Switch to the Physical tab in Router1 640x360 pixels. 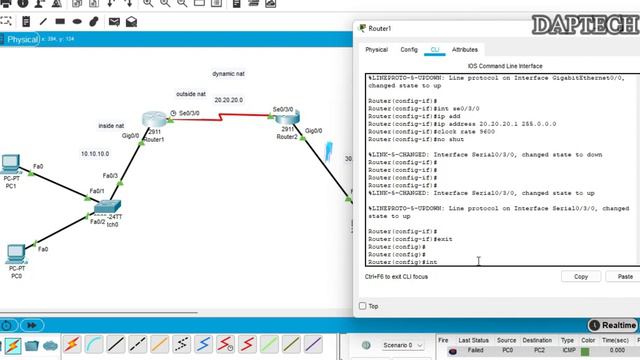click(376, 49)
